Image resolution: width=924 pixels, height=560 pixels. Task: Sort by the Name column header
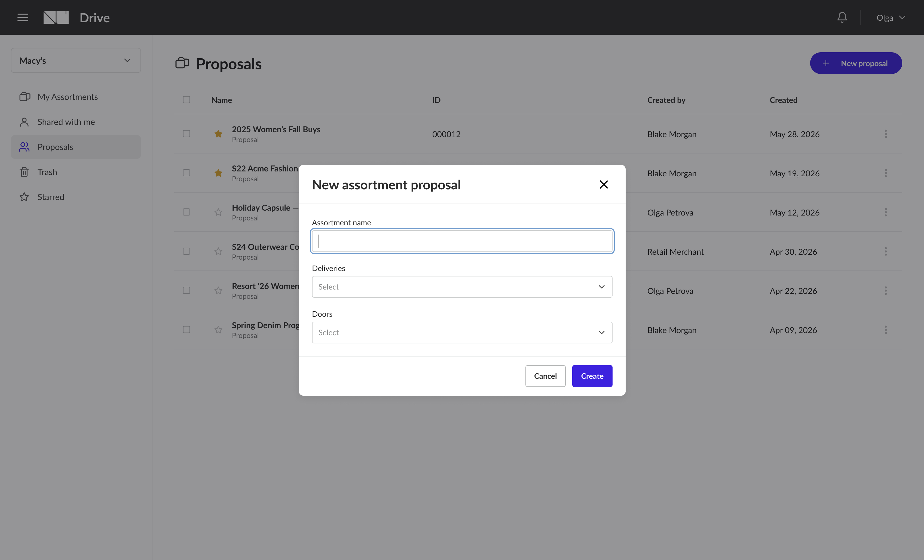[x=222, y=100]
